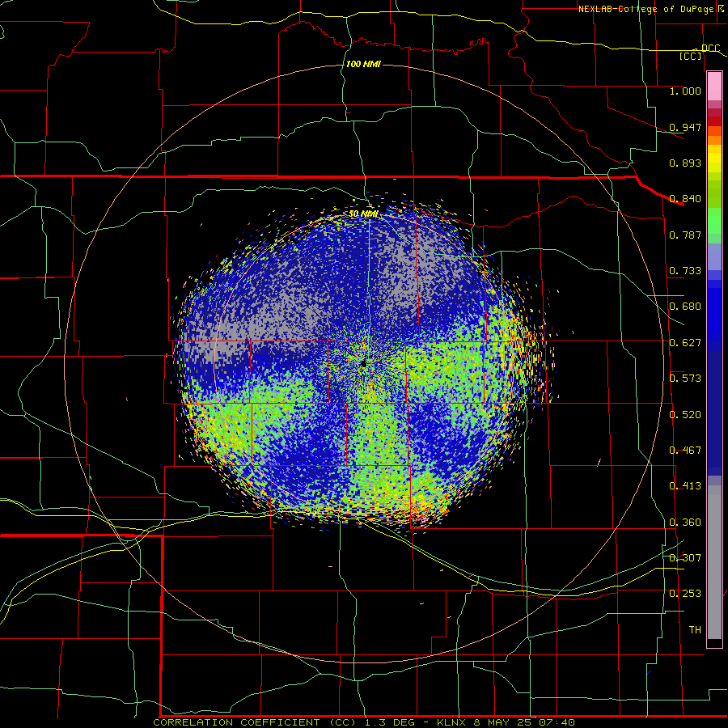Click the [CC] legend header label
This screenshot has width=728, height=728.
pyautogui.click(x=690, y=56)
